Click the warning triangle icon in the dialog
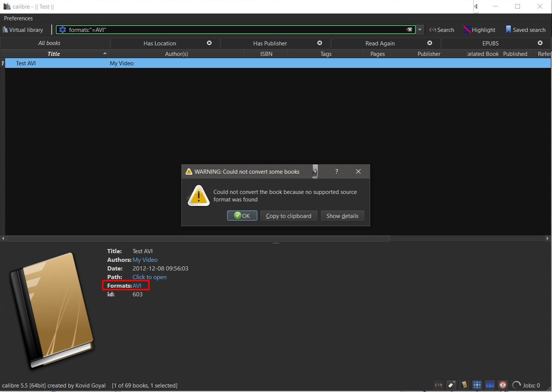 [198, 195]
